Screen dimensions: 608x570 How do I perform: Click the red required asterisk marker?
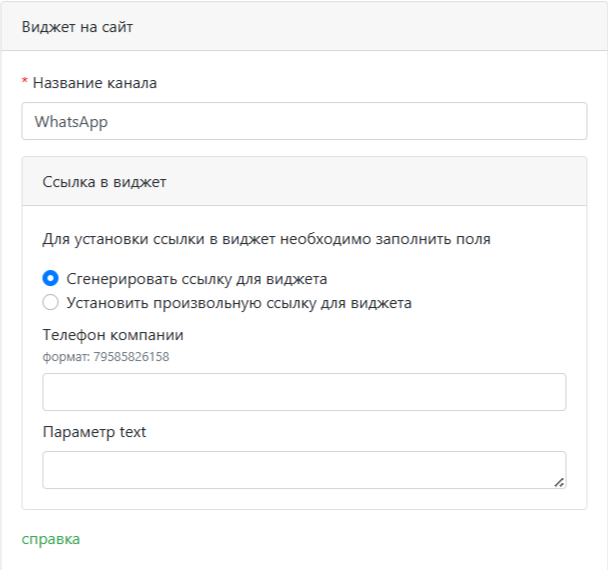point(25,82)
